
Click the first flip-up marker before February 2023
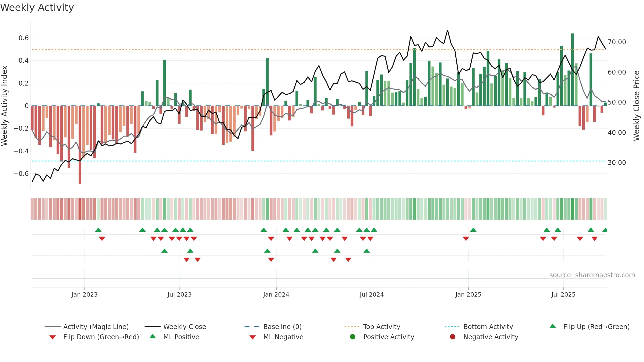[x=98, y=230]
